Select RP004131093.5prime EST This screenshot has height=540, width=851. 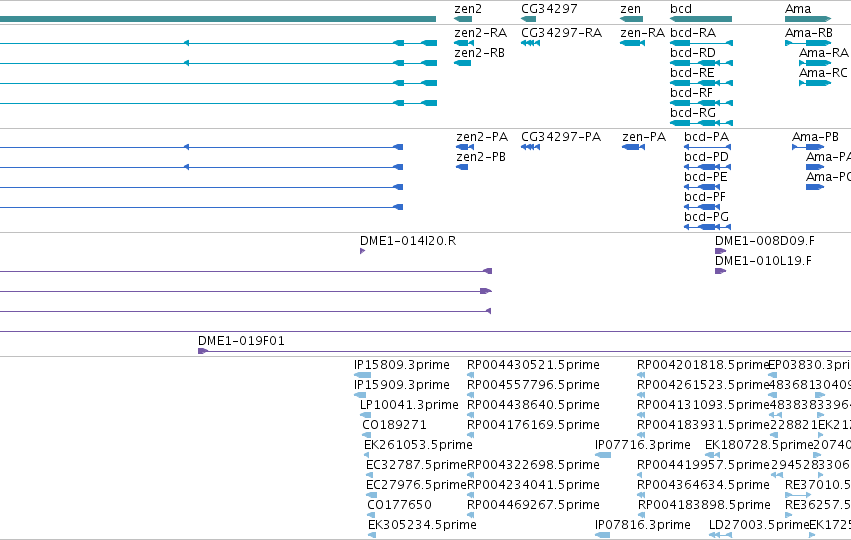tap(641, 415)
